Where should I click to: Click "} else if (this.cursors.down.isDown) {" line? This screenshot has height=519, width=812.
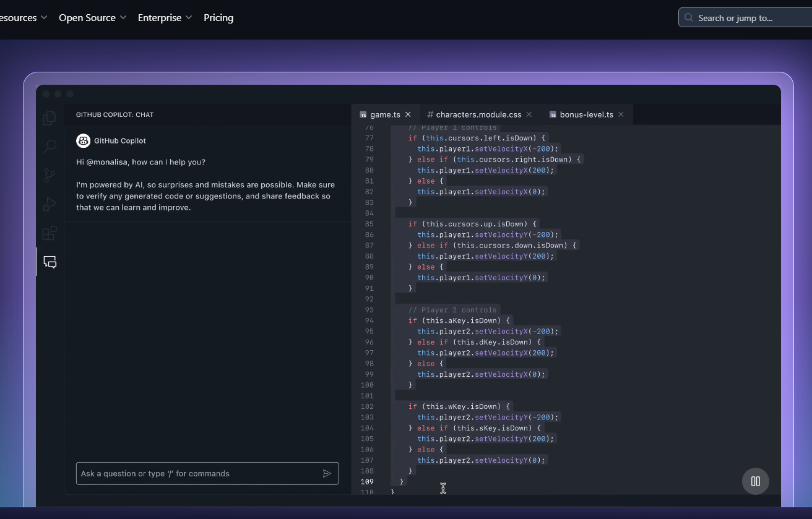(493, 246)
